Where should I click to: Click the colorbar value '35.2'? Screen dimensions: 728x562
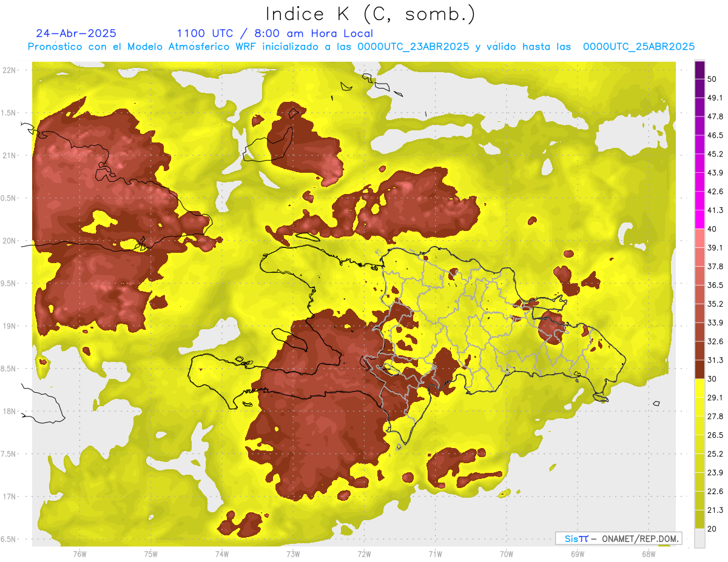715,304
